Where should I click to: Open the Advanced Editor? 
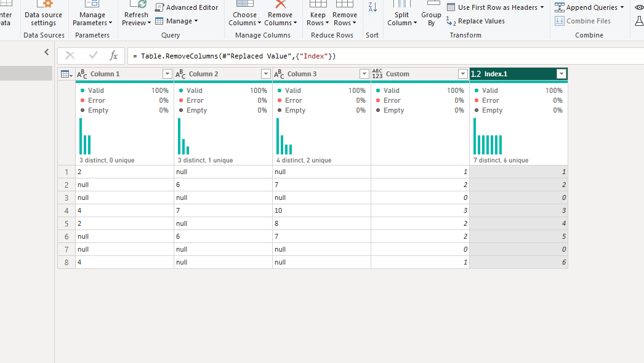click(187, 7)
